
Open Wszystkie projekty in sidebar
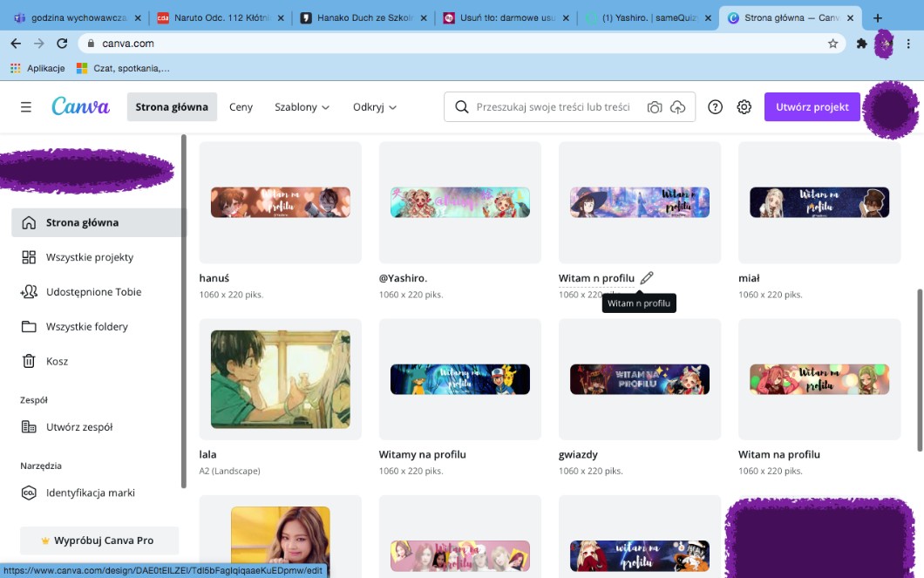[90, 257]
